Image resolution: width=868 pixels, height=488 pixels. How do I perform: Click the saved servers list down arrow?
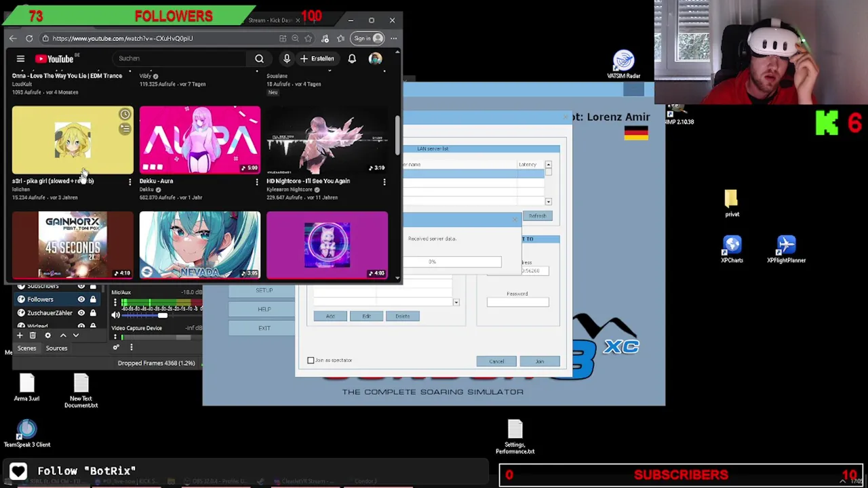(x=456, y=302)
